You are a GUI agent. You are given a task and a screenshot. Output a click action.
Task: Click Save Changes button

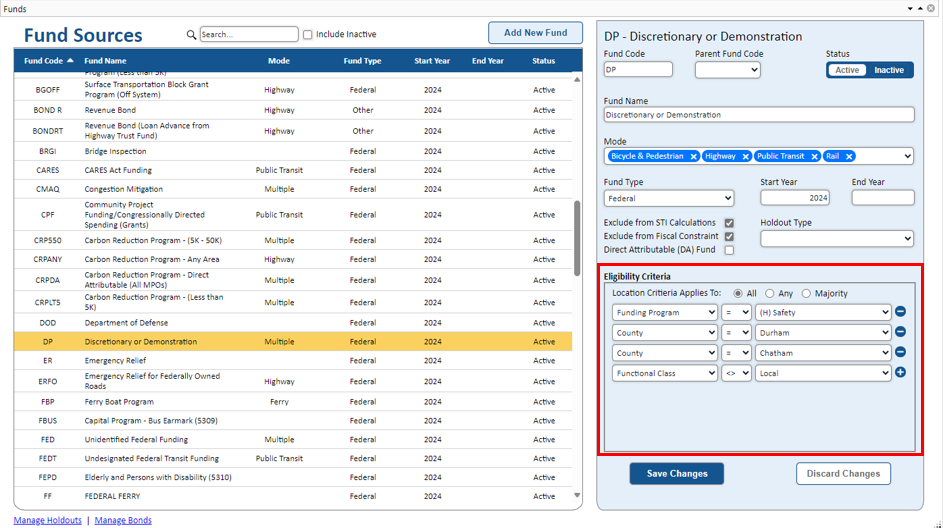point(677,474)
